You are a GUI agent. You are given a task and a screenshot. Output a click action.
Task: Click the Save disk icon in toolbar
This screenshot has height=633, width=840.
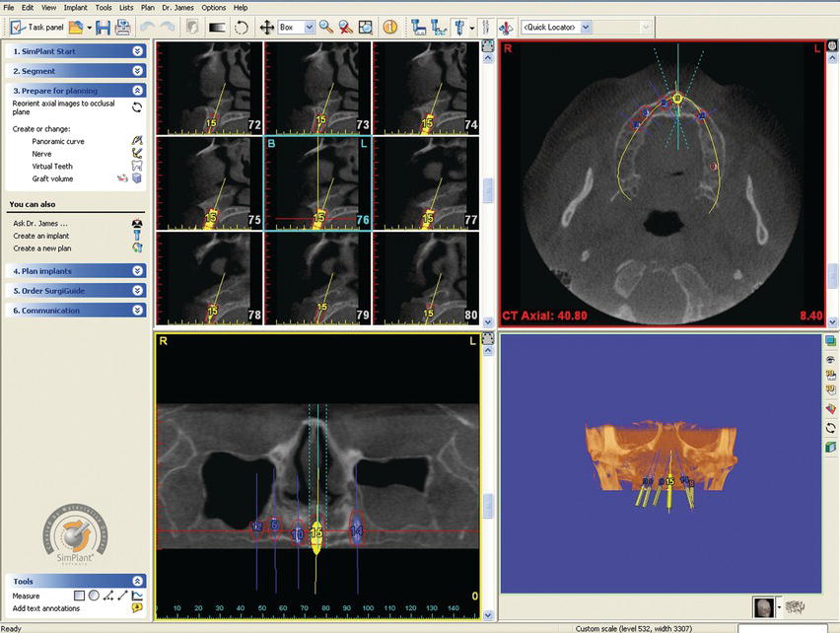(103, 28)
